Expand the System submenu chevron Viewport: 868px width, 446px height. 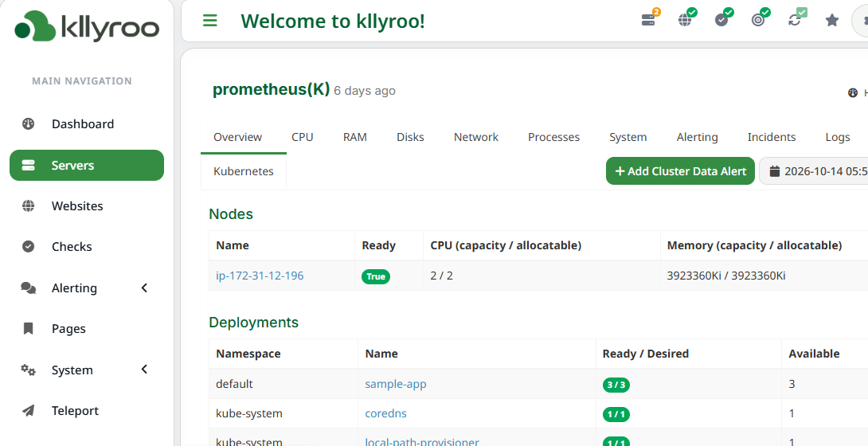(x=144, y=369)
